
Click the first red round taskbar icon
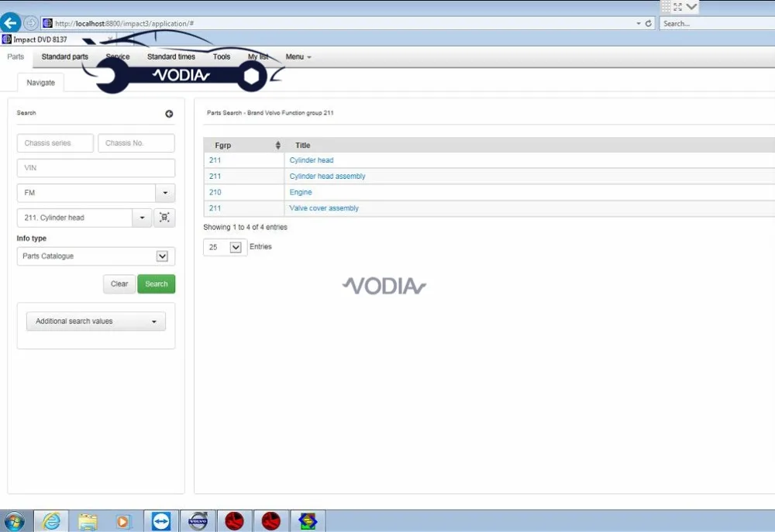pos(234,521)
